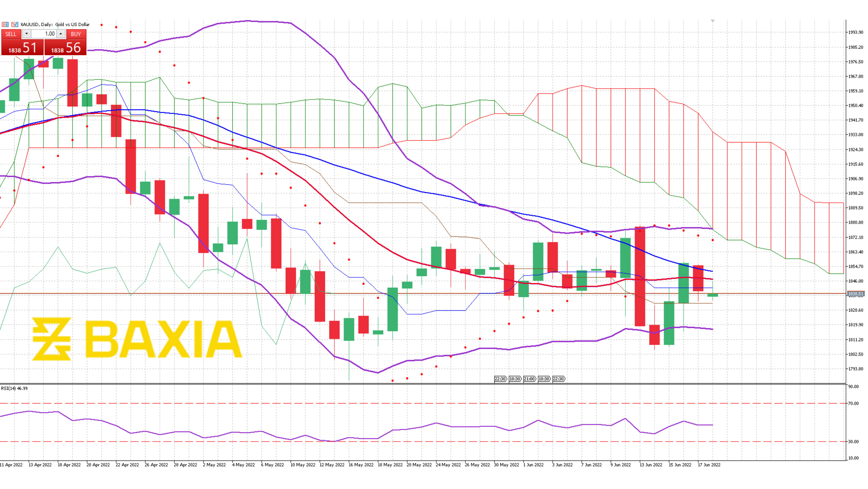Click the second 18:30 event marker
Image resolution: width=868 pixels, height=489 pixels.
[x=545, y=379]
